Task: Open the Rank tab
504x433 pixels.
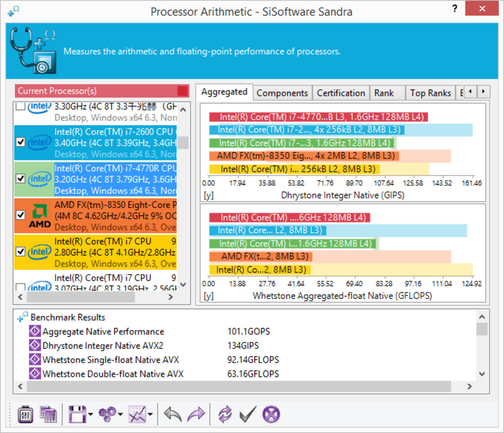Action: [x=387, y=93]
